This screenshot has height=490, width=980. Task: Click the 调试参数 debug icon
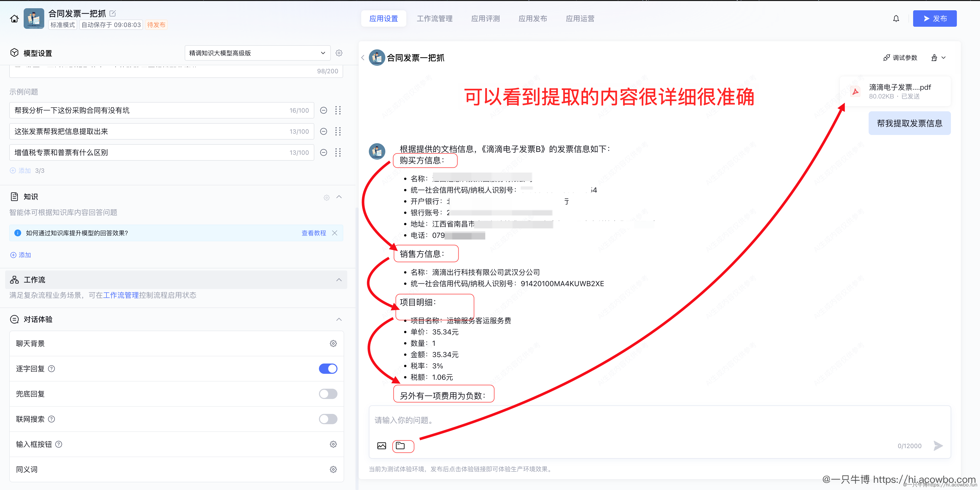(886, 57)
